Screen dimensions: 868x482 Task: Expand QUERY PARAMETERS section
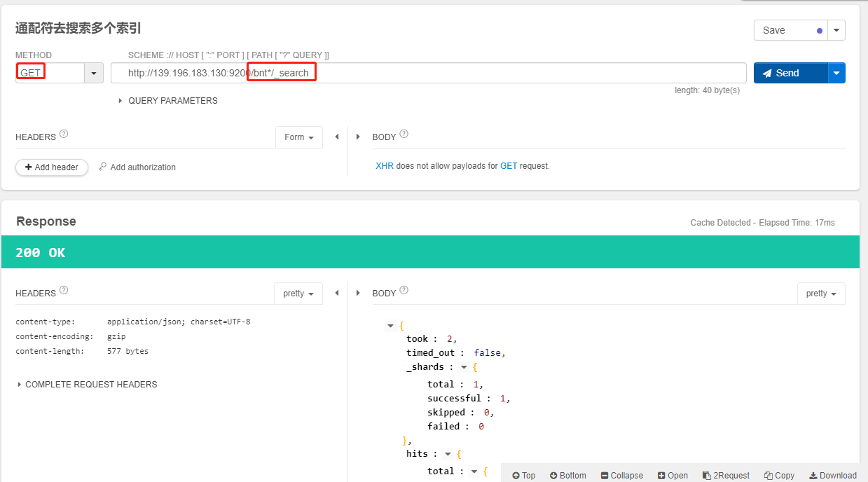pyautogui.click(x=168, y=101)
